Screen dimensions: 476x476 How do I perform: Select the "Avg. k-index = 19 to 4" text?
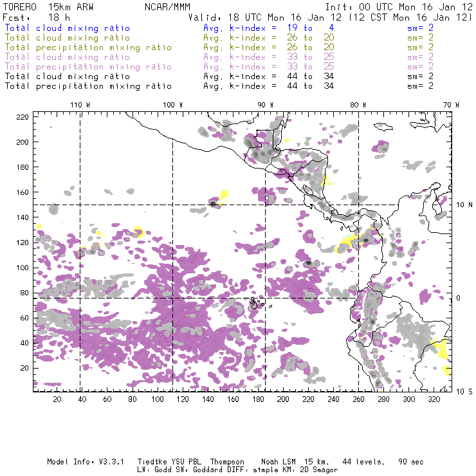tap(269, 28)
